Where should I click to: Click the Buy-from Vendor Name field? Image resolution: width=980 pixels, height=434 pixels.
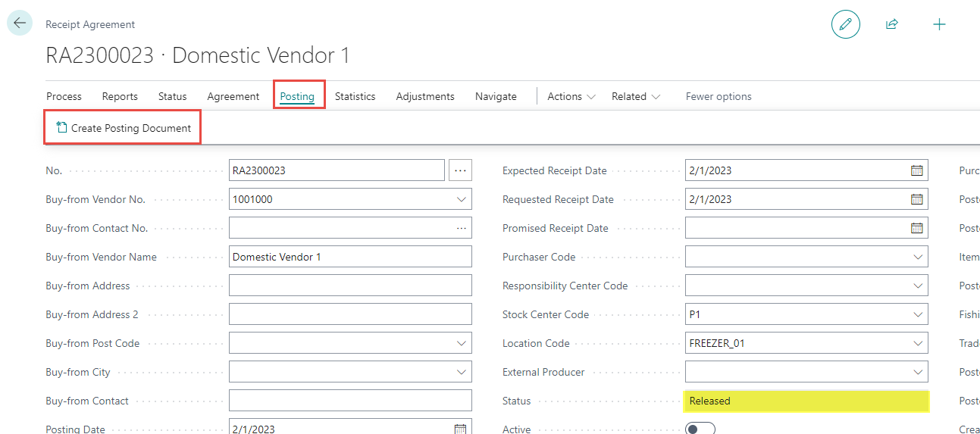(350, 257)
